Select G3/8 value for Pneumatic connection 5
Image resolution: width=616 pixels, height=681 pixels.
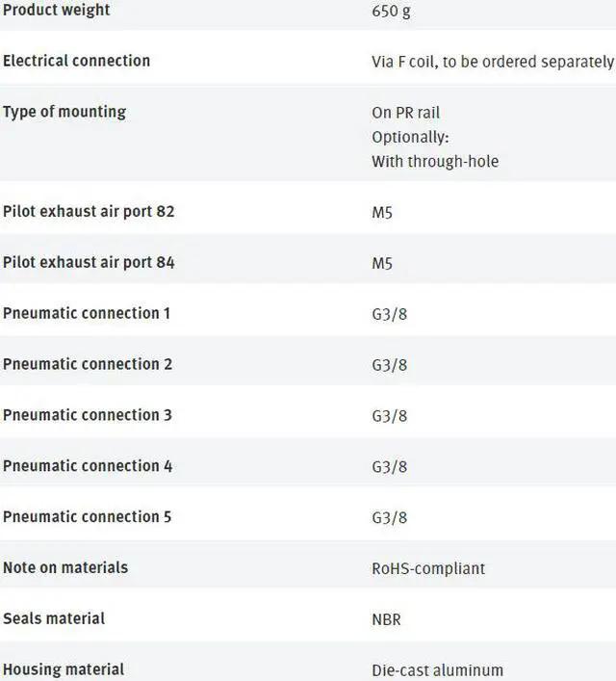point(390,517)
